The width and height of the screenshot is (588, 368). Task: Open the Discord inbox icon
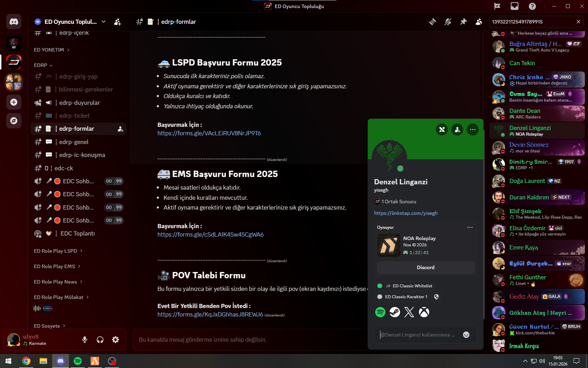514,6
